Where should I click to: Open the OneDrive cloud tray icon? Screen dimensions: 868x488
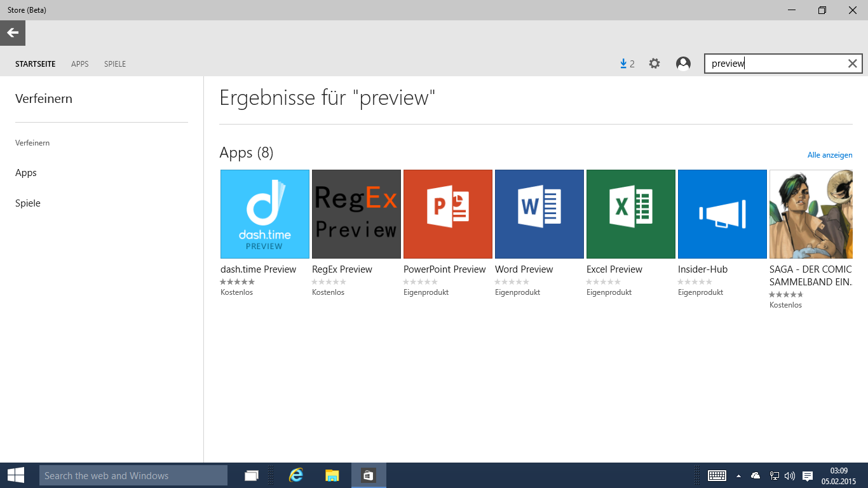click(x=756, y=475)
